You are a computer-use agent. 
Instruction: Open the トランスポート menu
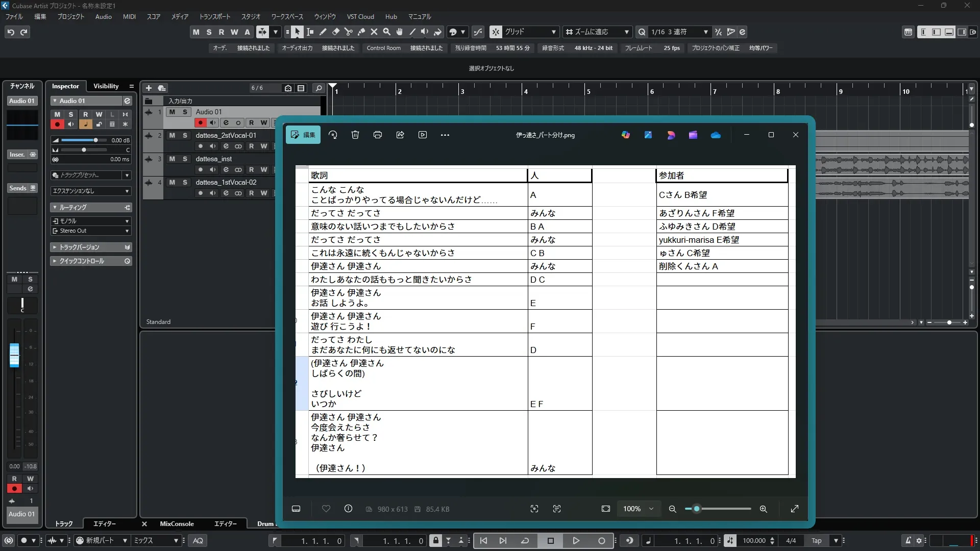click(214, 17)
